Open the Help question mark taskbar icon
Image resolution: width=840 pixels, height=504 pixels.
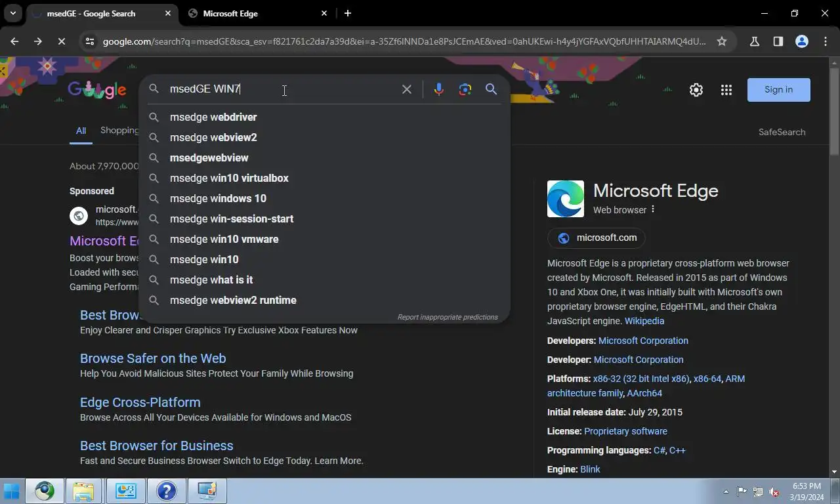[166, 492]
